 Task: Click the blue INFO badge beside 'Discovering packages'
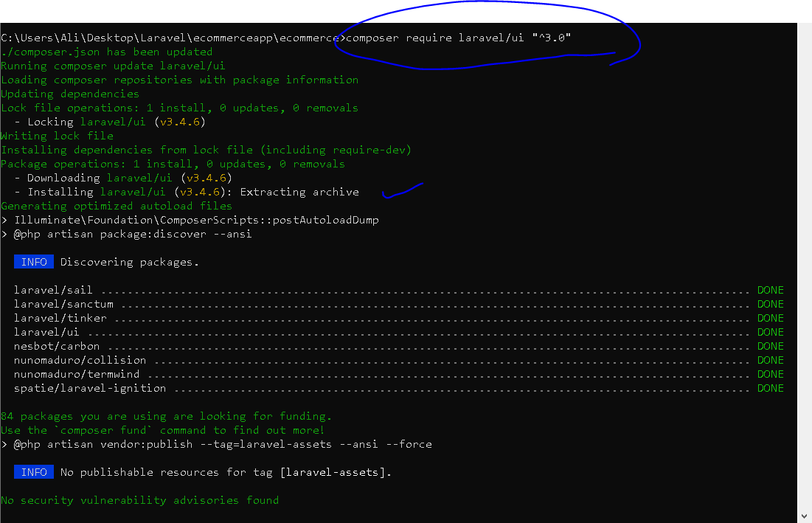[33, 261]
